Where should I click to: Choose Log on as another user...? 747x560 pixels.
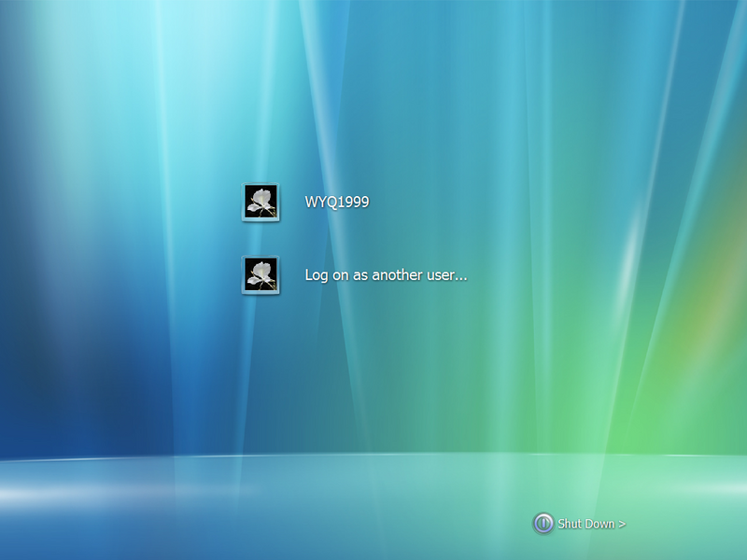386,274
